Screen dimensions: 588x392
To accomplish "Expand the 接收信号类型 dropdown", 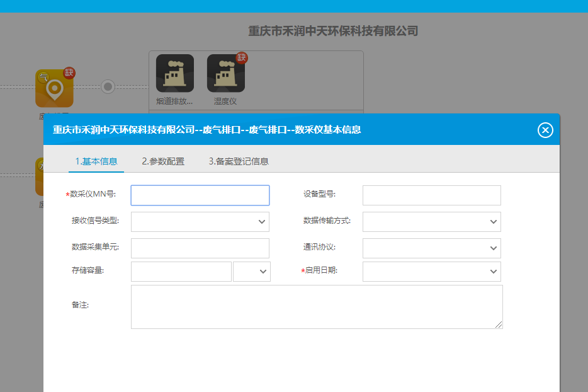I will coord(200,222).
